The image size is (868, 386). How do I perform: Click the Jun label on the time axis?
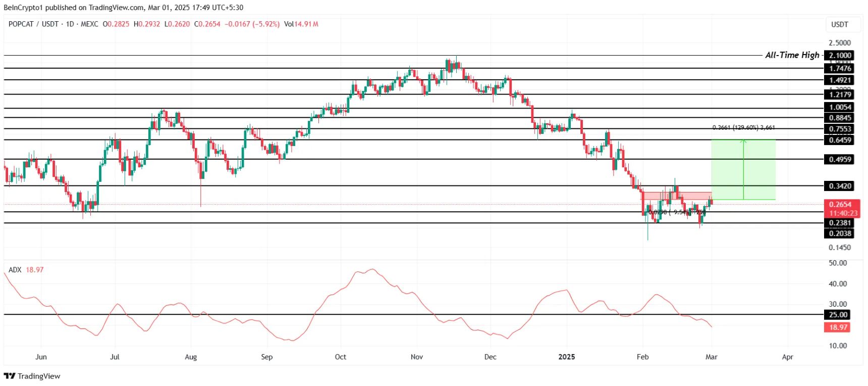click(x=41, y=357)
